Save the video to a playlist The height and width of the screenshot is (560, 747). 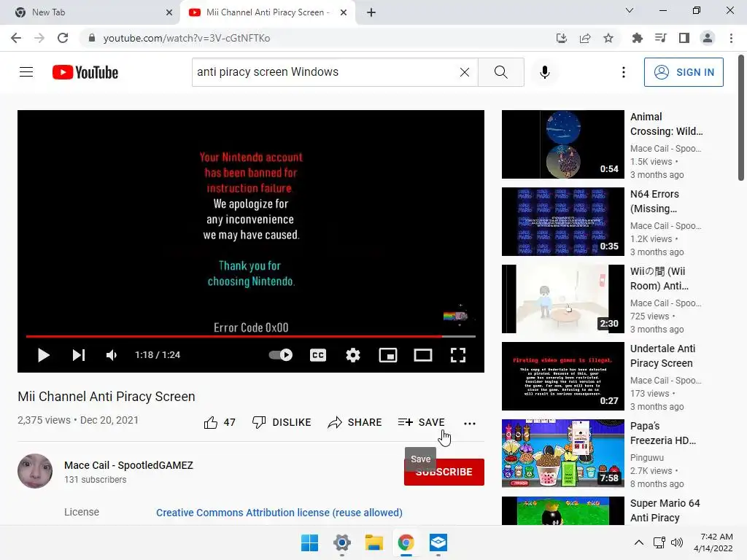click(x=421, y=422)
